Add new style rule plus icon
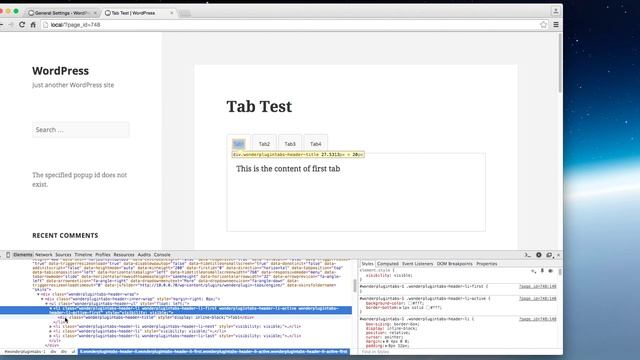 tap(533, 271)
